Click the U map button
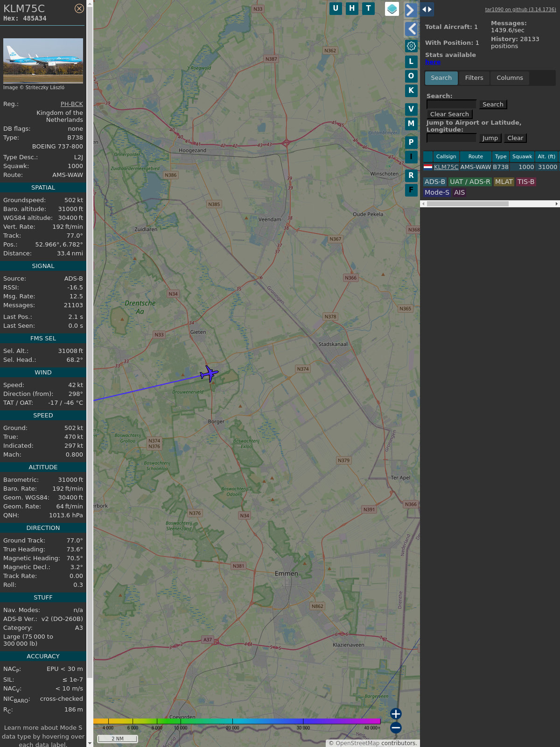Viewport: 560px width, 747px height. tap(336, 8)
